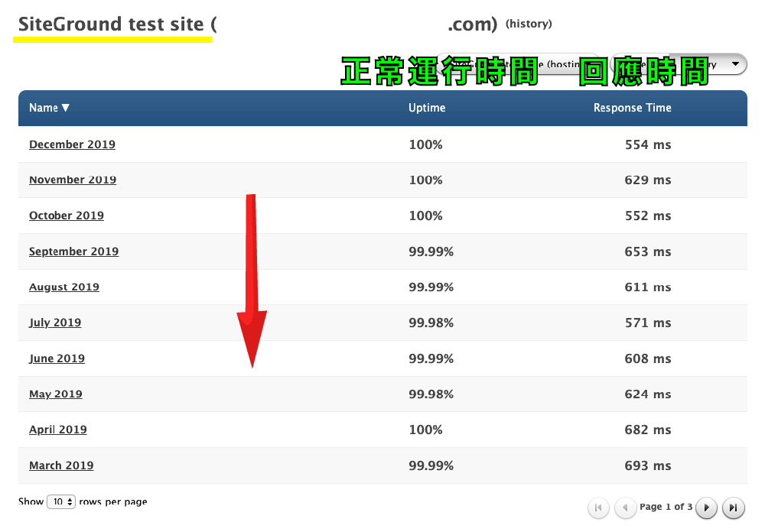Go to the next page of results
Image resolution: width=765 pixels, height=532 pixels.
[x=706, y=508]
